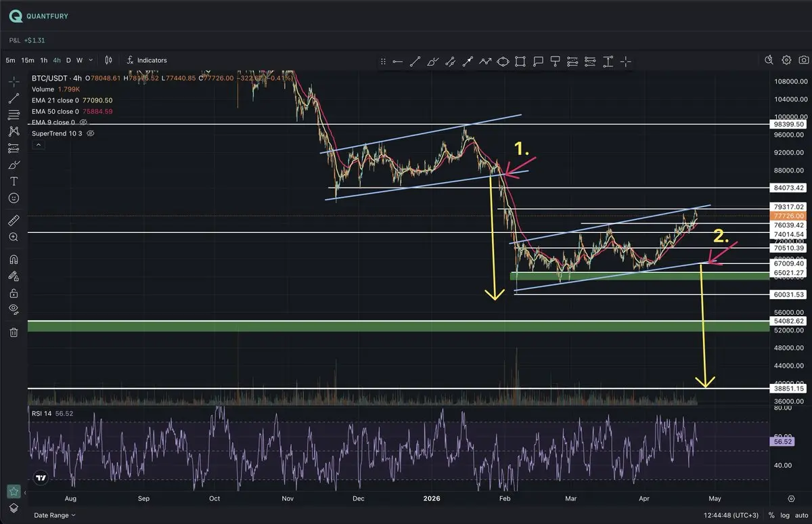Click the current price label 77726.00

[788, 215]
